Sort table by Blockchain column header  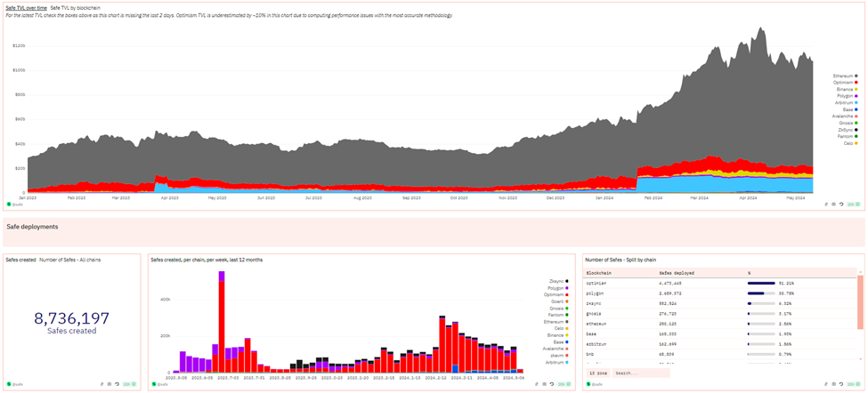pos(597,273)
